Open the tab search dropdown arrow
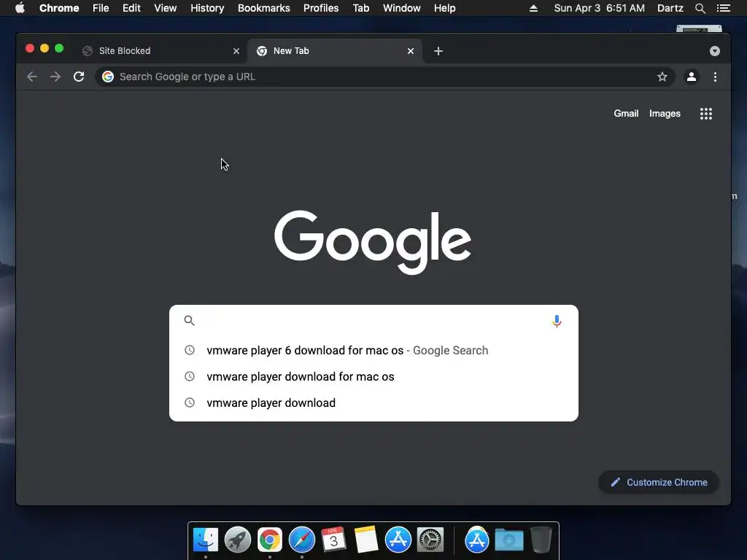This screenshot has width=747, height=560. pos(715,51)
